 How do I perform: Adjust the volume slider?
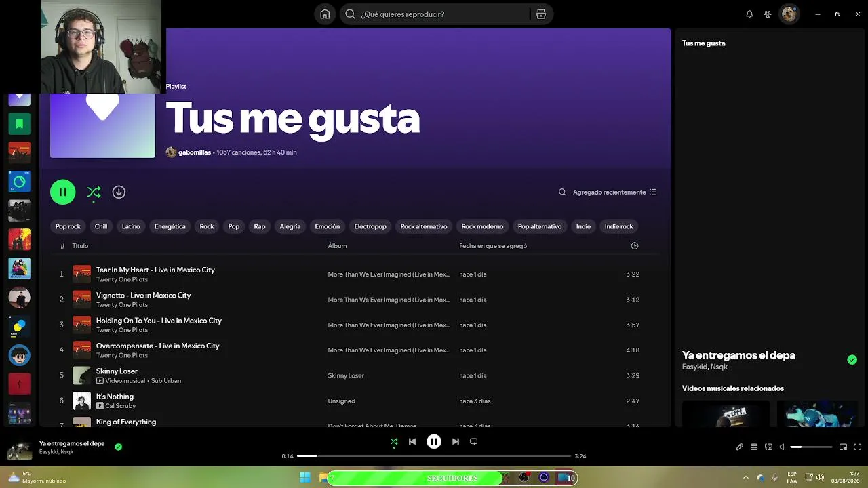[x=811, y=447]
